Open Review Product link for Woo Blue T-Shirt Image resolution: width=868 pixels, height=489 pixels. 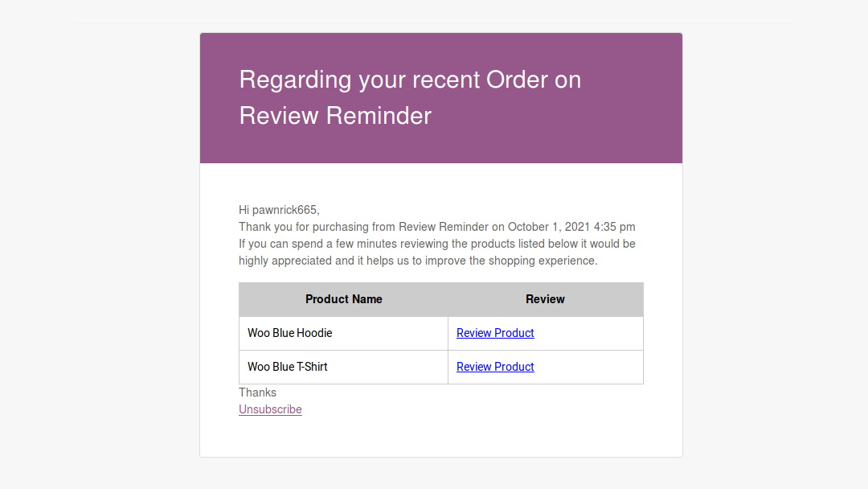click(x=494, y=367)
